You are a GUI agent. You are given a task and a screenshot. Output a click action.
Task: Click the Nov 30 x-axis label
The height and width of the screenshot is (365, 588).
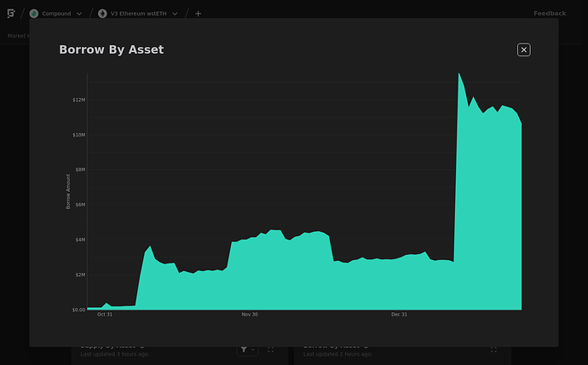[x=250, y=315]
